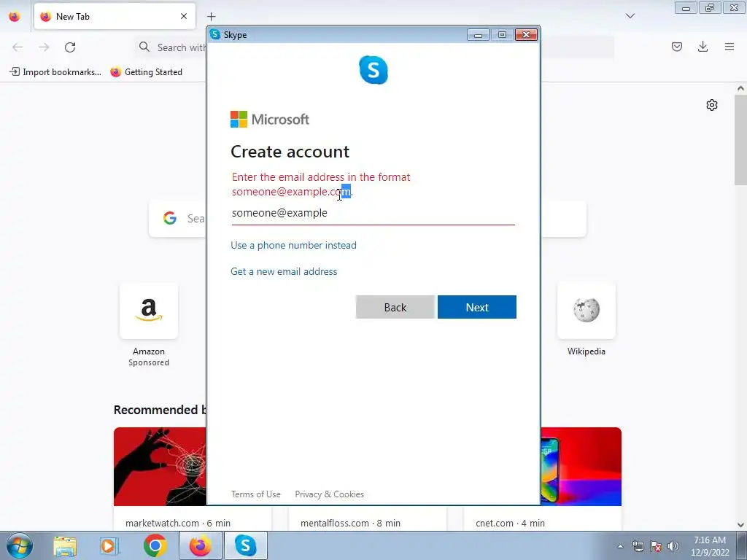Open Privacy & Cookies link
This screenshot has height=560, width=747.
329,494
